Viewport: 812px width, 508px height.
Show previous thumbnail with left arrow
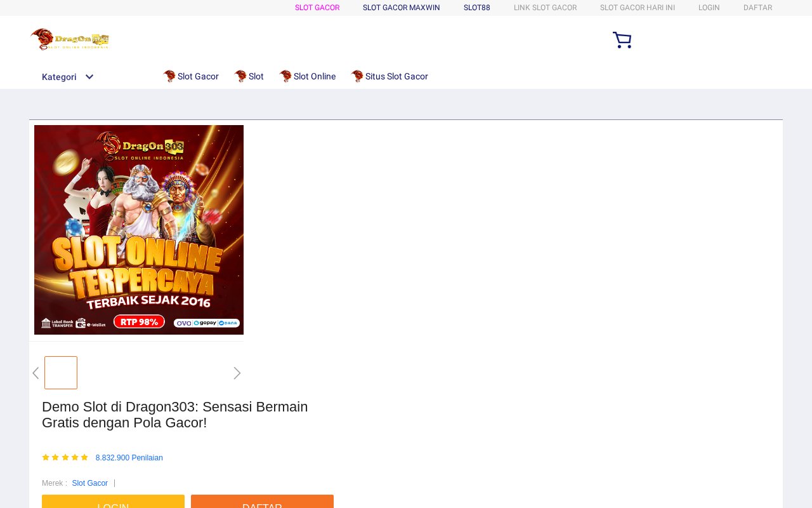[36, 373]
